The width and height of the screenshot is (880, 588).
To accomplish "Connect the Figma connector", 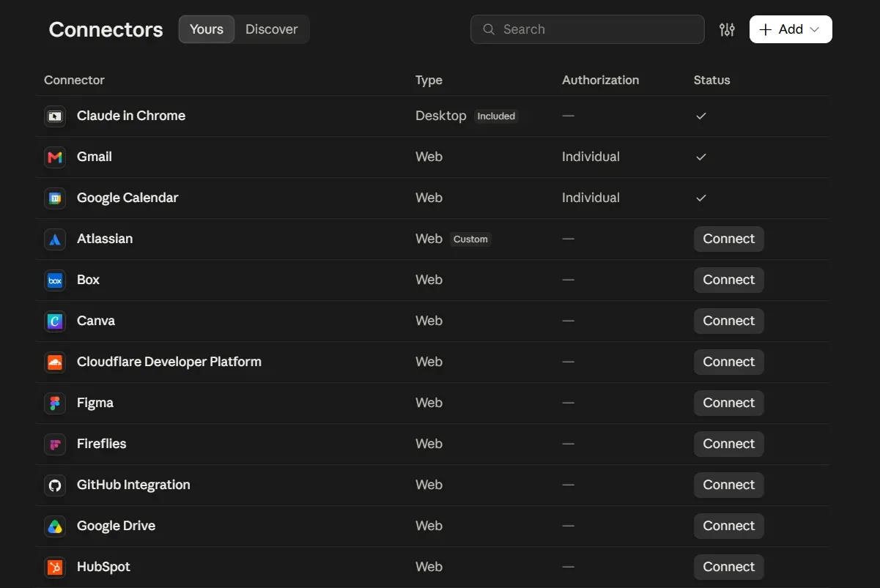I will coord(729,403).
